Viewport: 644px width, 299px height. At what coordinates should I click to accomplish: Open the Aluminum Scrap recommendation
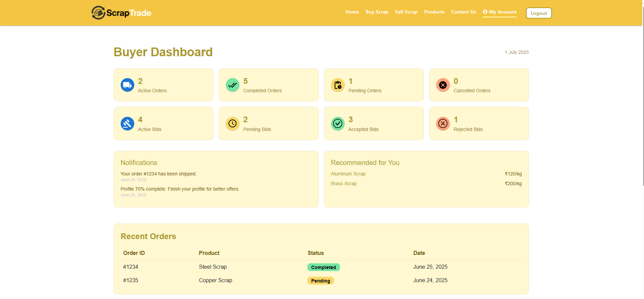point(348,174)
